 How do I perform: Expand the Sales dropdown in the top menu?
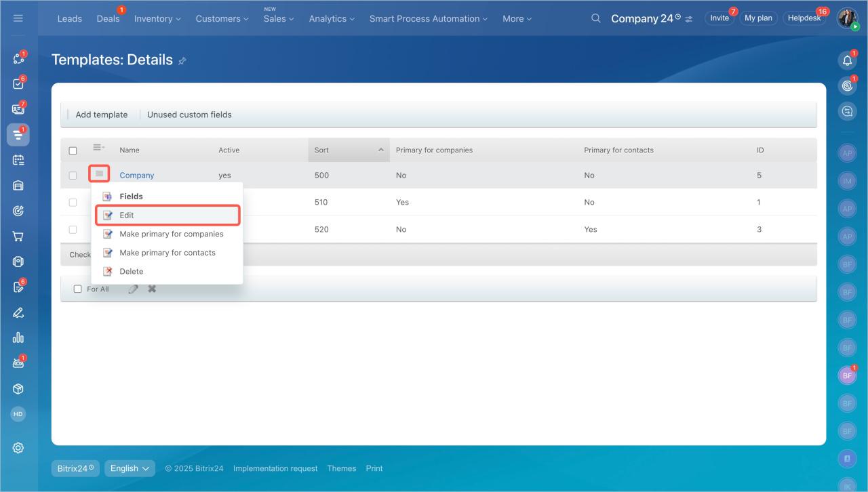[279, 19]
